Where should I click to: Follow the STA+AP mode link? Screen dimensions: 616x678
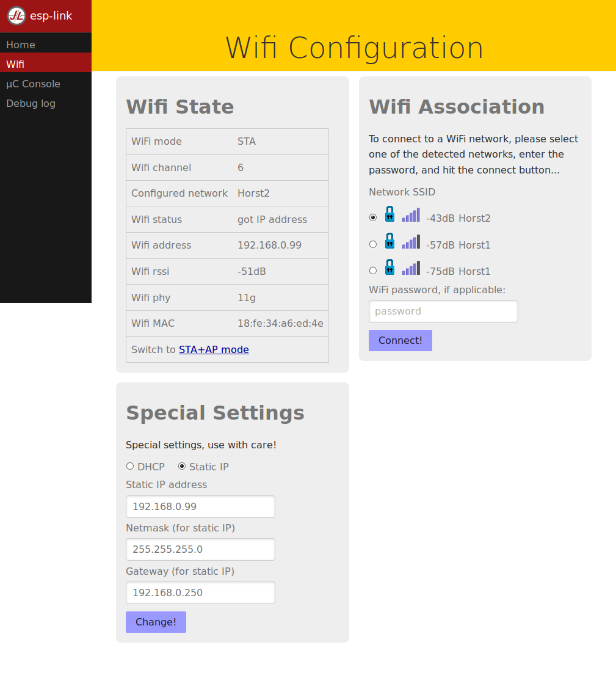tap(214, 349)
